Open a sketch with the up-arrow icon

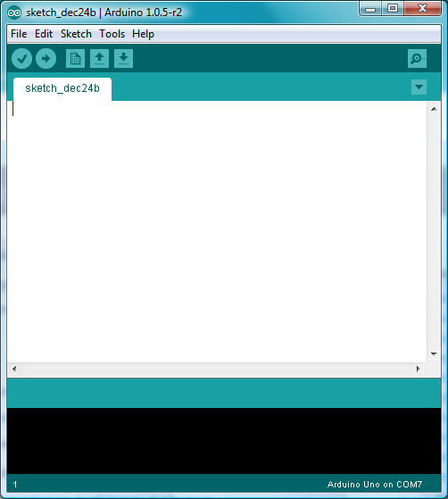(100, 59)
